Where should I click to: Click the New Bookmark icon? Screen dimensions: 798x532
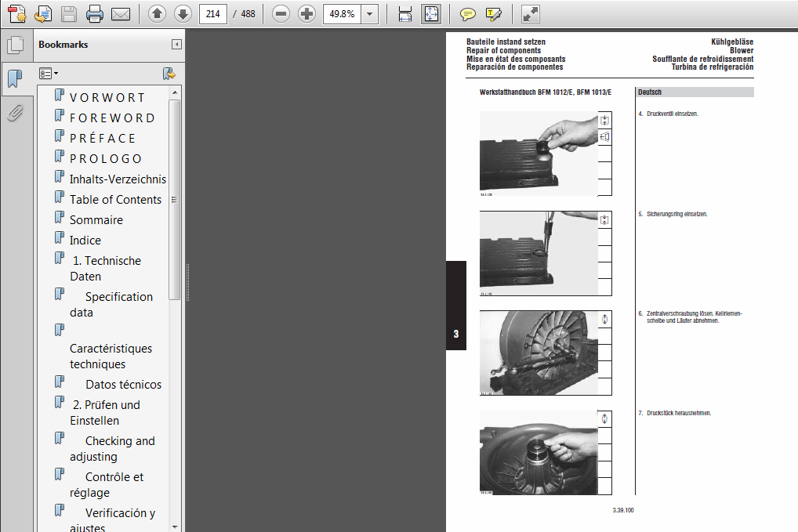pyautogui.click(x=169, y=74)
